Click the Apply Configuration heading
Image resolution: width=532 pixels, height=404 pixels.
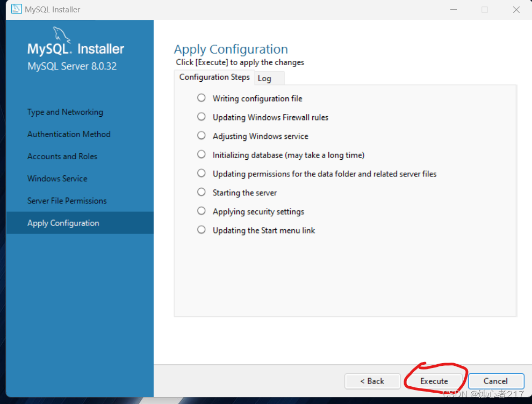(x=231, y=49)
